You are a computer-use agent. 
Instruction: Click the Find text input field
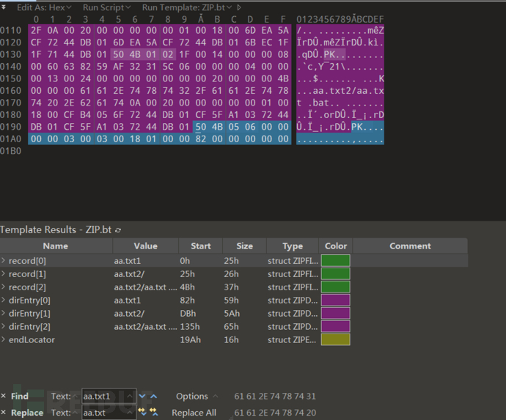(x=107, y=397)
